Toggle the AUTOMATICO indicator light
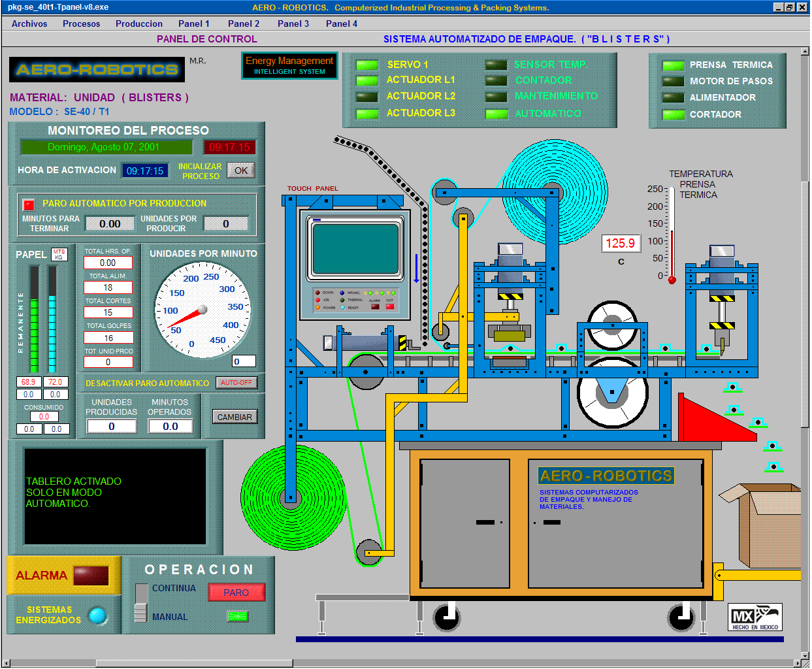 point(496,114)
